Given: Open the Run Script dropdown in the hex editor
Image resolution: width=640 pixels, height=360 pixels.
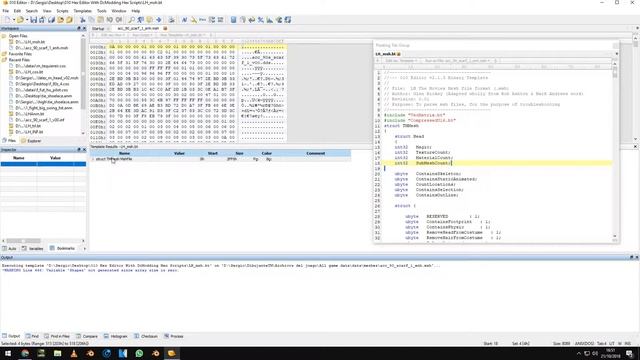Looking at the screenshot, I should point(142,36).
